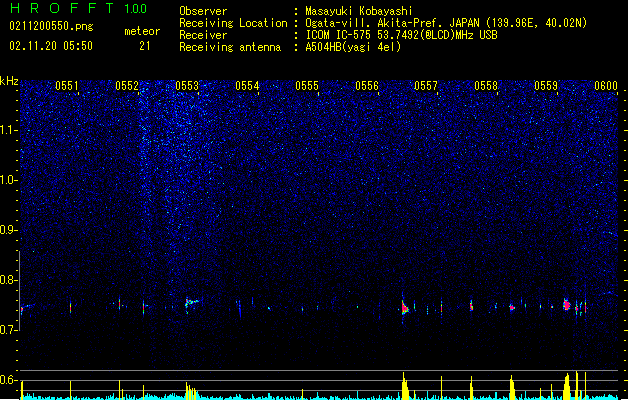Click the 0552 time marker
This screenshot has width=629, height=400.
pos(127,86)
